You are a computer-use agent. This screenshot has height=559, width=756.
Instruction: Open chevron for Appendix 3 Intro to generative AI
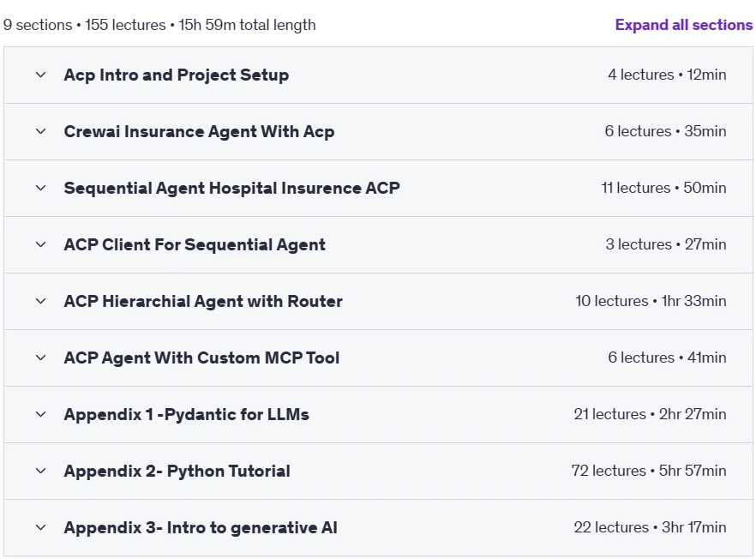(x=41, y=527)
